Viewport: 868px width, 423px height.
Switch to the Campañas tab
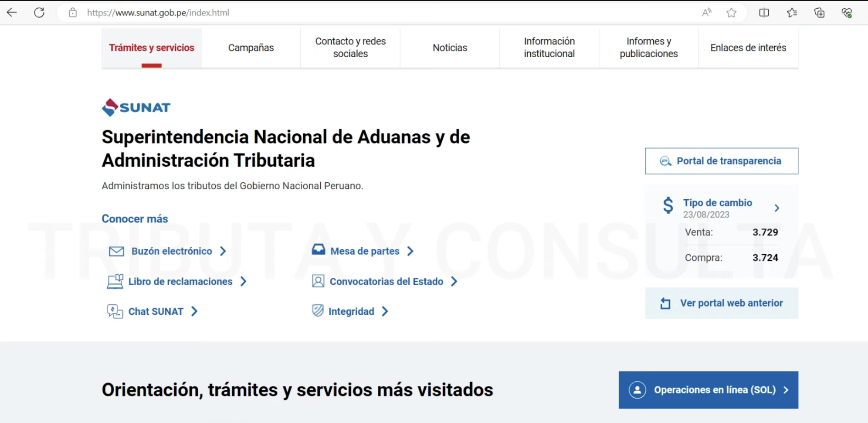[x=251, y=48]
